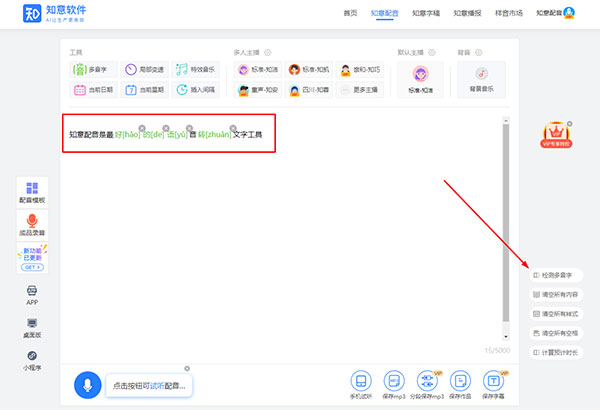Image resolution: width=600 pixels, height=410 pixels.
Task: Choose the 四川 dialect anchor
Action: point(309,90)
